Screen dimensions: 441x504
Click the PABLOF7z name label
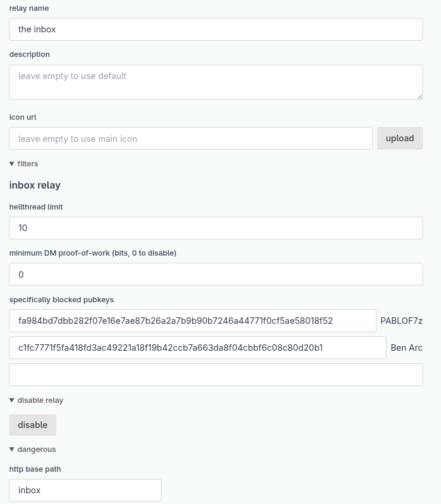(x=402, y=321)
